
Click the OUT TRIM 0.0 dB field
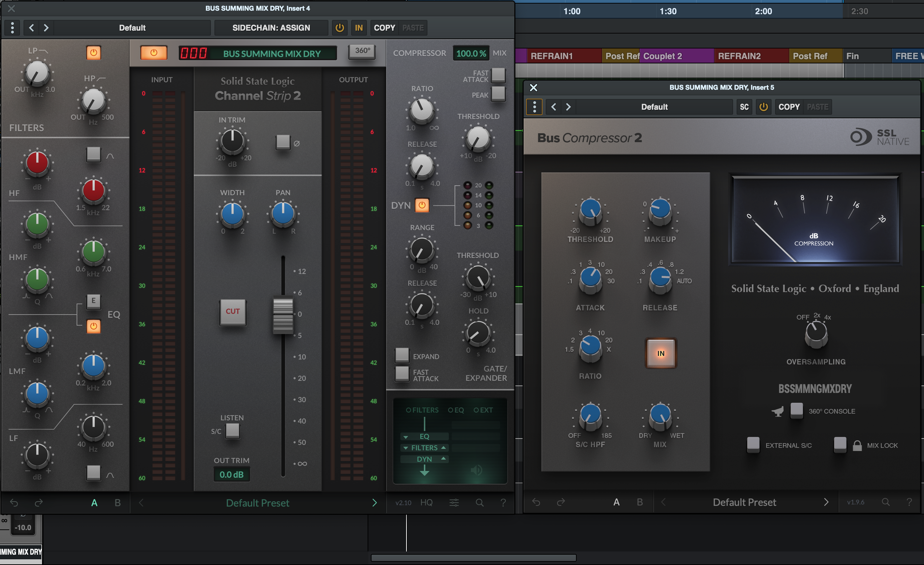click(x=232, y=475)
